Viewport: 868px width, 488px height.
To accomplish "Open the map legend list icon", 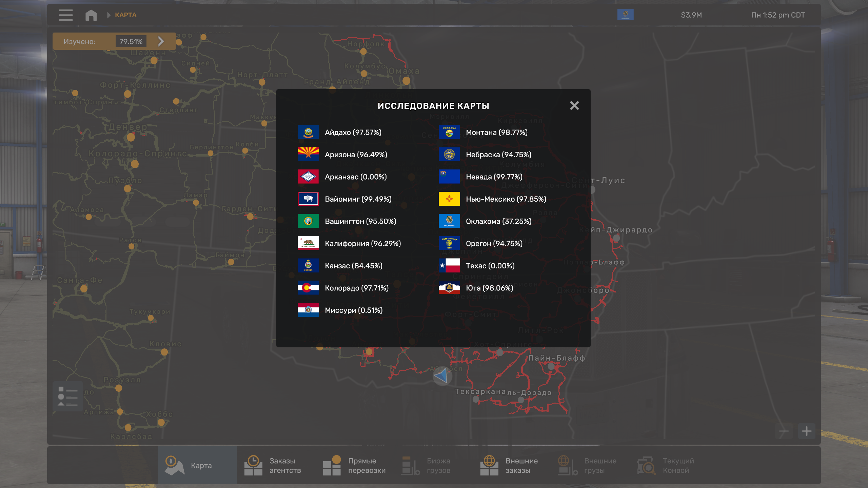I will tap(68, 396).
